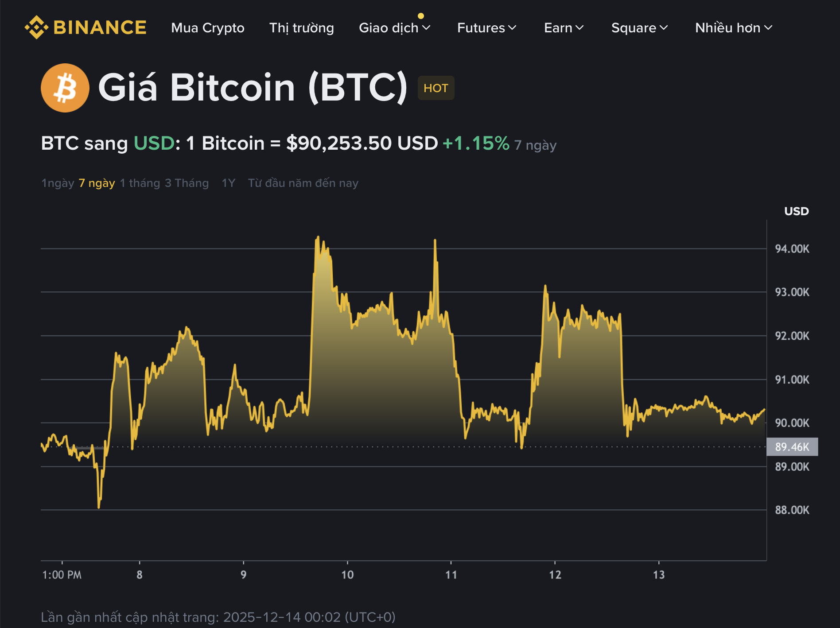This screenshot has width=840, height=628.
Task: Expand the Futures dropdown
Action: (x=486, y=28)
